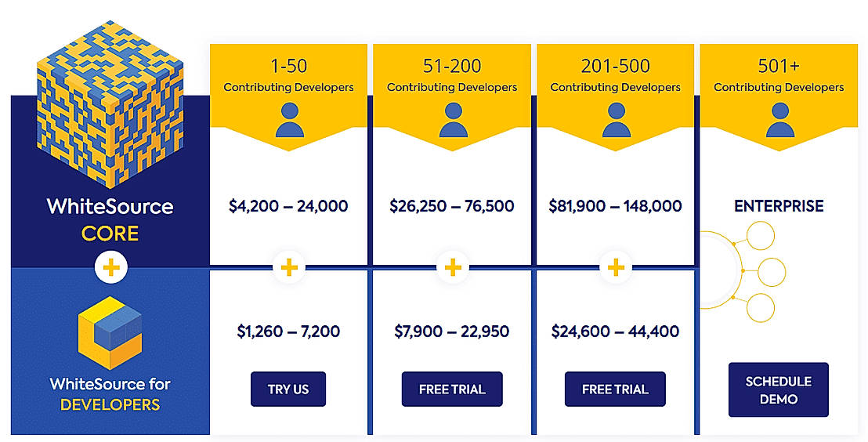This screenshot has height=442, width=868.
Task: Click the plus icon in the 1-50 column
Action: point(289,269)
